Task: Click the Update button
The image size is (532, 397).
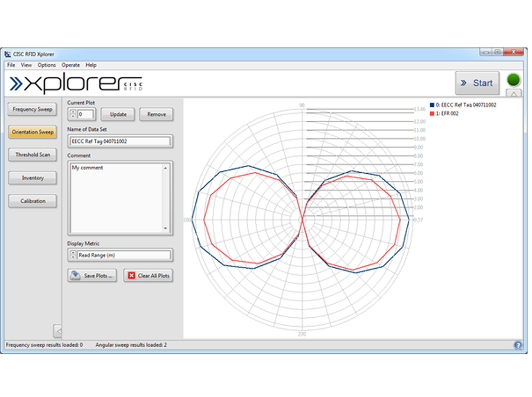Action: pyautogui.click(x=118, y=114)
